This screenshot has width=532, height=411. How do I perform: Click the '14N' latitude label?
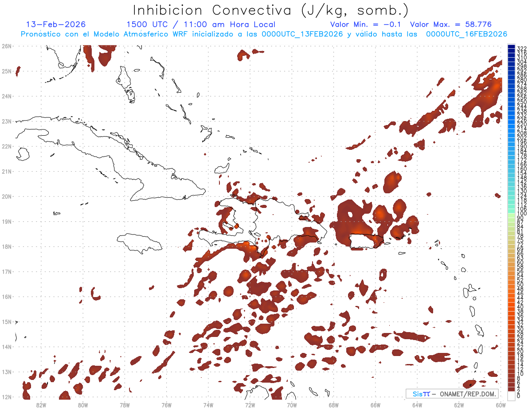6,347
